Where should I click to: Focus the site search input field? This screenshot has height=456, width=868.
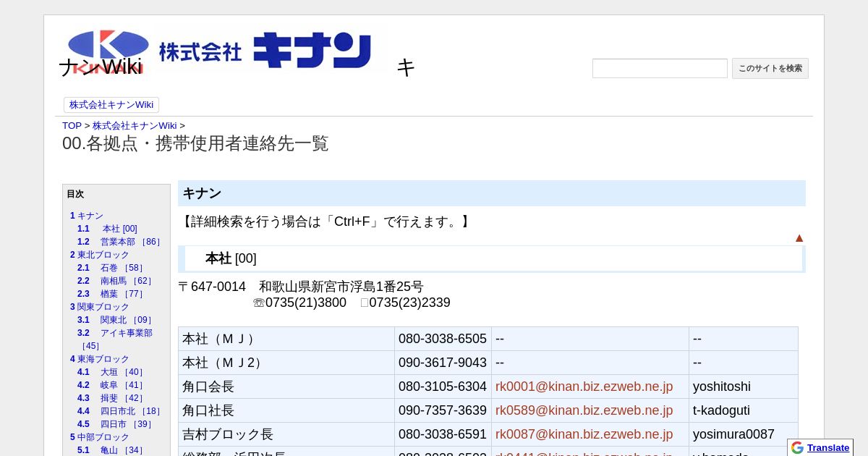tap(660, 68)
